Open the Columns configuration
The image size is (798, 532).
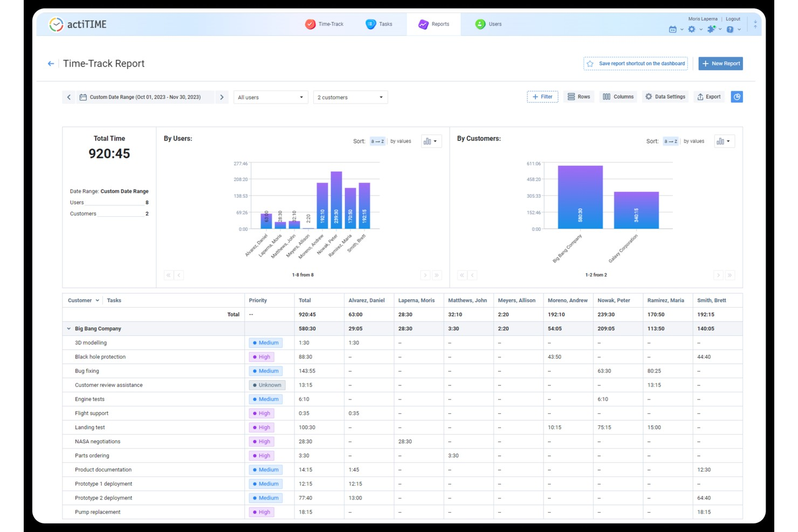click(x=618, y=97)
